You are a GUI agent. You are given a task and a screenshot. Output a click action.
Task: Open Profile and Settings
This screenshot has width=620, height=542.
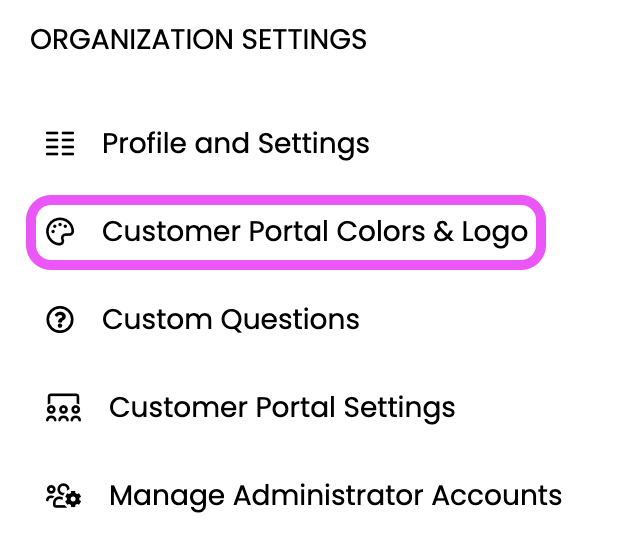[x=236, y=144]
